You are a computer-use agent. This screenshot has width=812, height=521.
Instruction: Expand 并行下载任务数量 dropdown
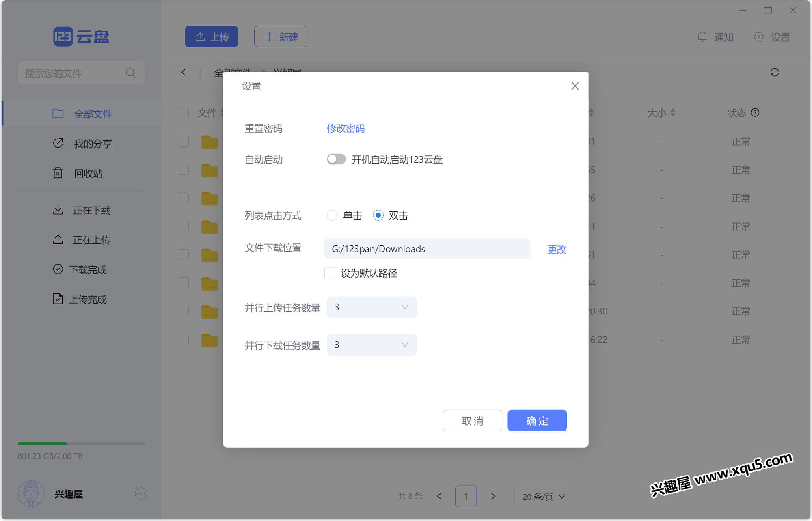click(x=371, y=345)
